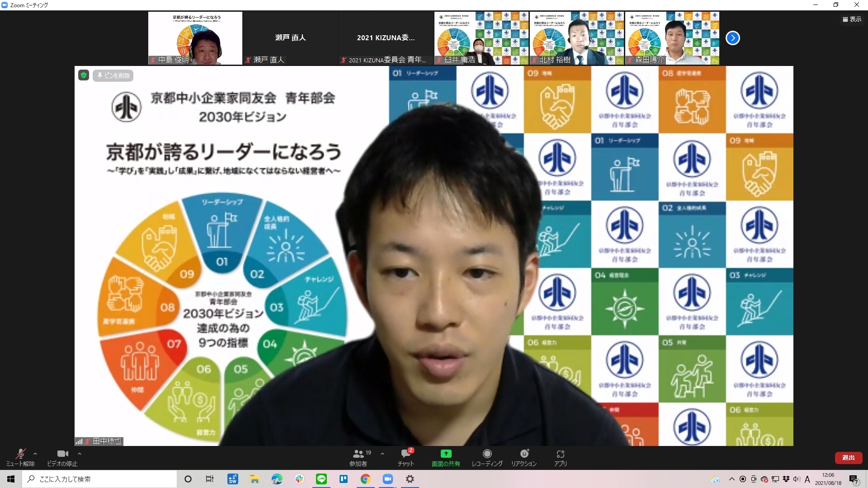Focus the ここに入力して検索 search box
This screenshot has height=488, width=868.
click(99, 479)
